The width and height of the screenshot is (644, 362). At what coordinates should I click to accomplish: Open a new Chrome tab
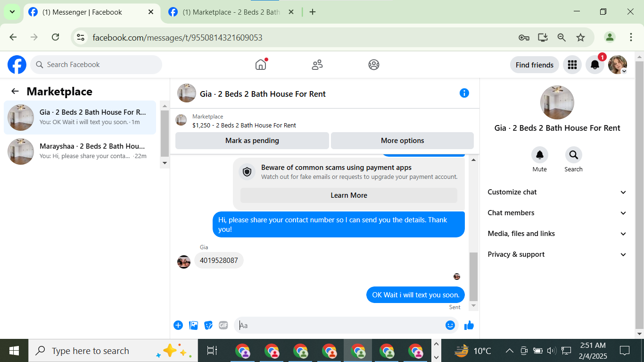click(313, 12)
